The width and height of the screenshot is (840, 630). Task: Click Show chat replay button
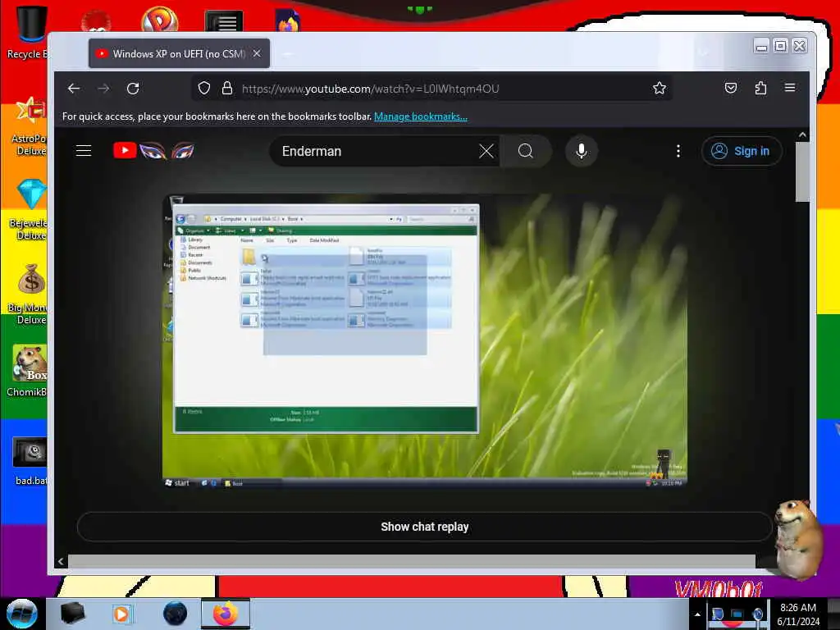tap(425, 527)
